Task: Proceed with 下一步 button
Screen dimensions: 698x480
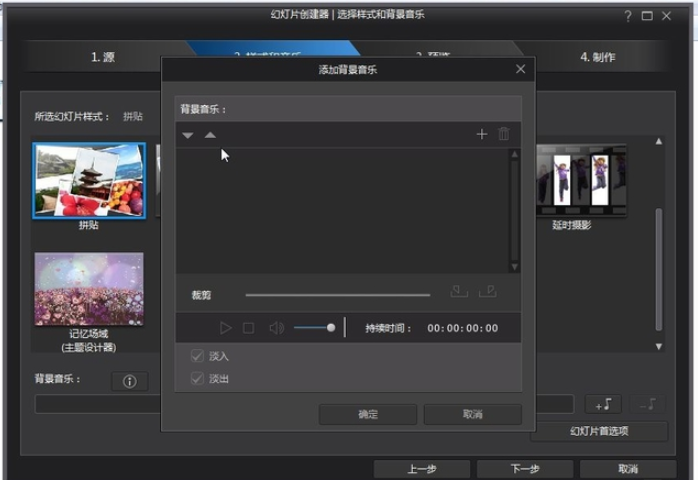Action: [525, 469]
